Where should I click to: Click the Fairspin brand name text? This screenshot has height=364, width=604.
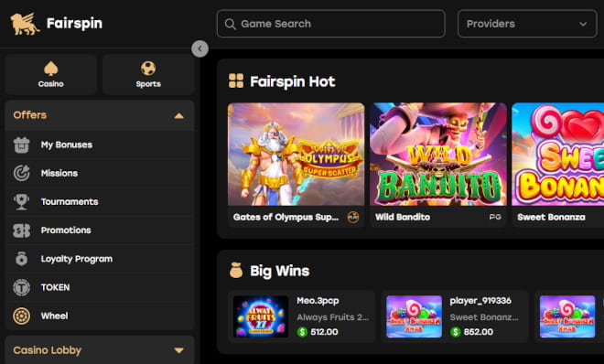[74, 24]
